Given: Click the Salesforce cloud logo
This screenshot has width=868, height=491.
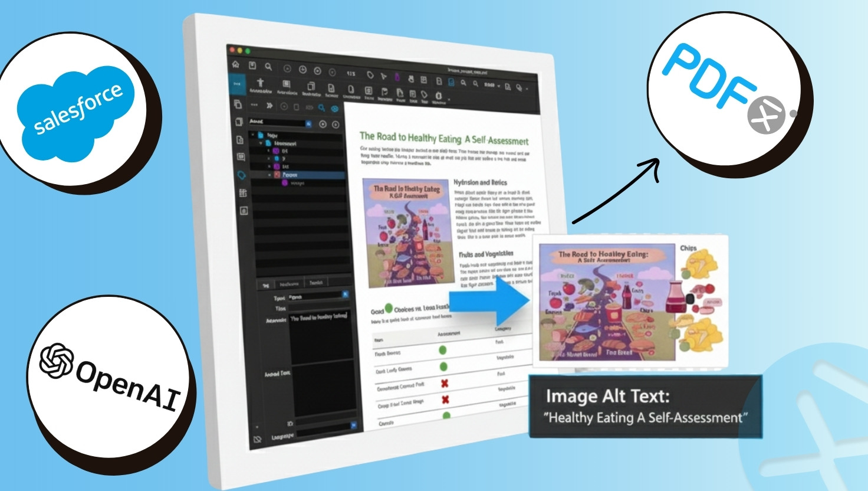Looking at the screenshot, I should pos(75,112).
